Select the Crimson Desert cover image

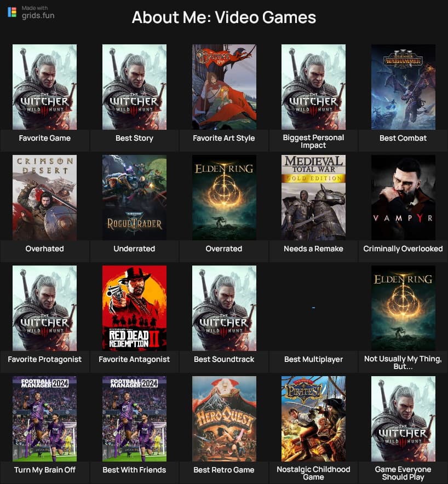(44, 197)
